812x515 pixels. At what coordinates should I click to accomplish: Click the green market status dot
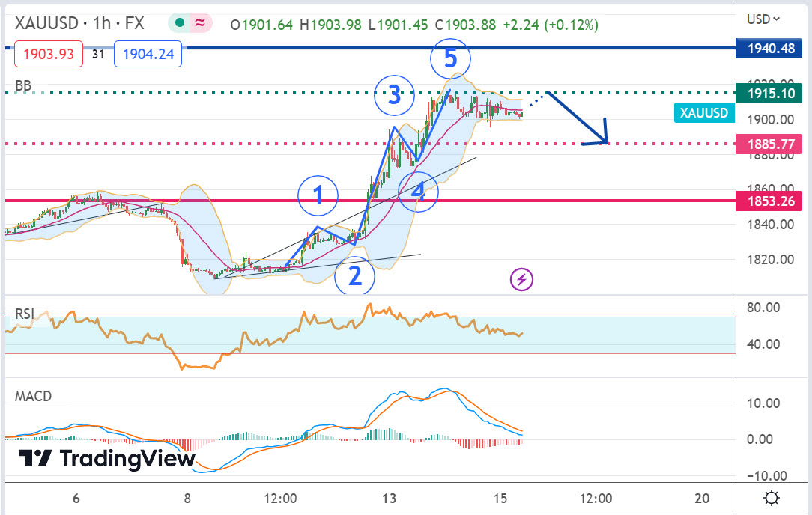(178, 24)
